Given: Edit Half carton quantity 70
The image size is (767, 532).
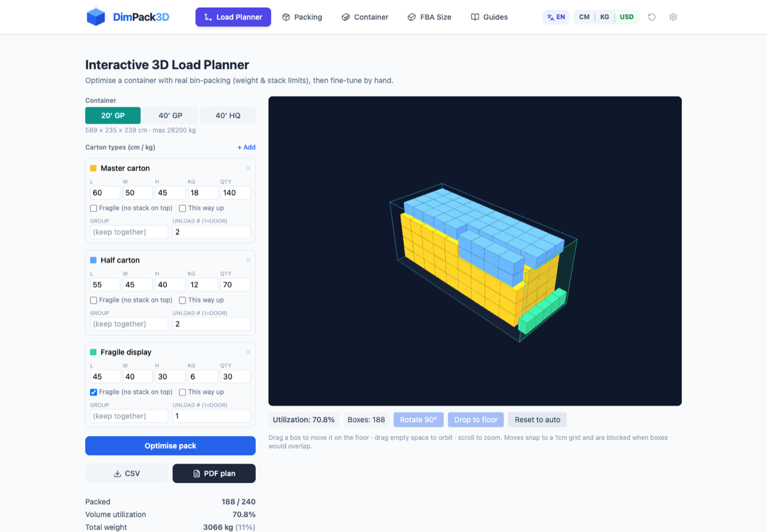Looking at the screenshot, I should 235,285.
